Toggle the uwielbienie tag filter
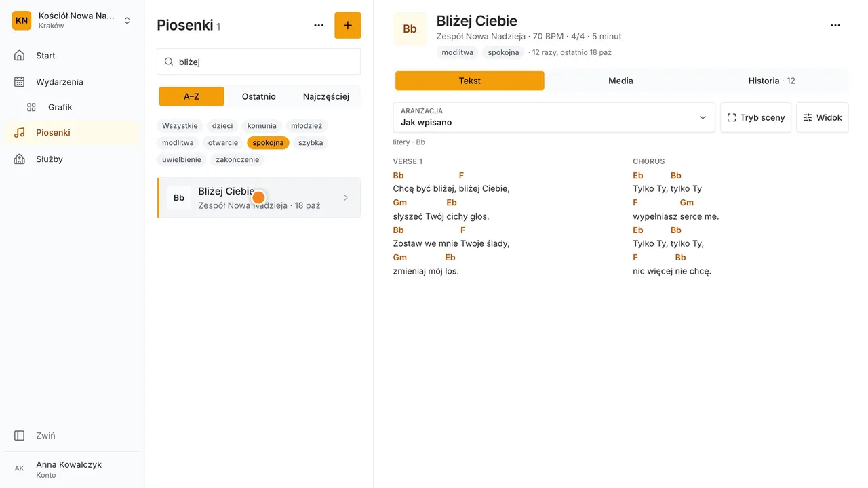The image size is (868, 488). (182, 159)
